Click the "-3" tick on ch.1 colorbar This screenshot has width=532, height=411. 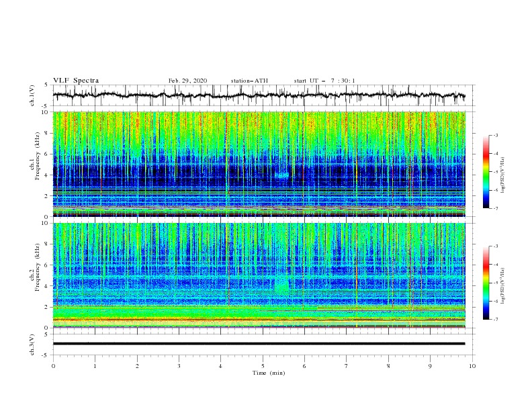coord(496,136)
